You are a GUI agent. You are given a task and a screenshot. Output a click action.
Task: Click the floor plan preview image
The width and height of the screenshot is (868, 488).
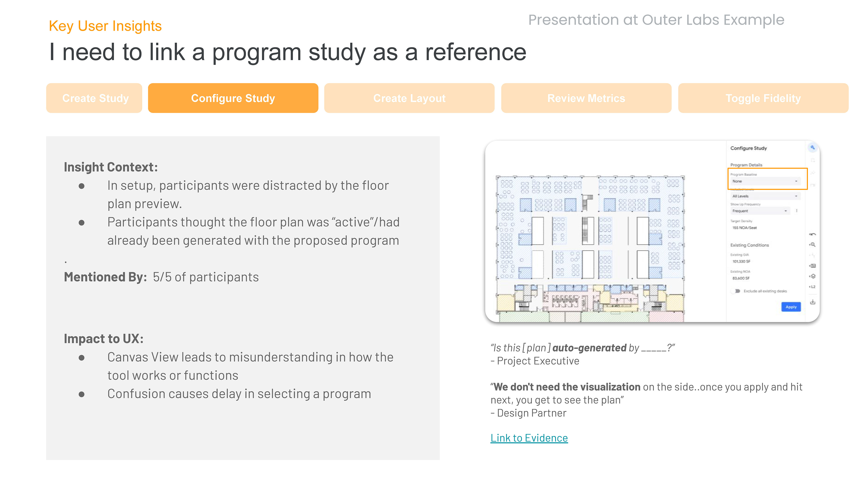coord(590,249)
